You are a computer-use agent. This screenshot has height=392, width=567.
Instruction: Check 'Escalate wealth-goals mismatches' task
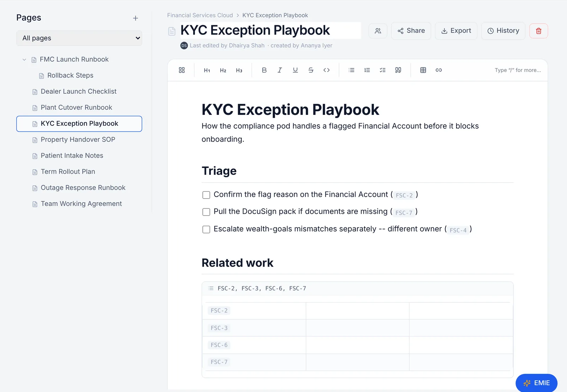206,229
